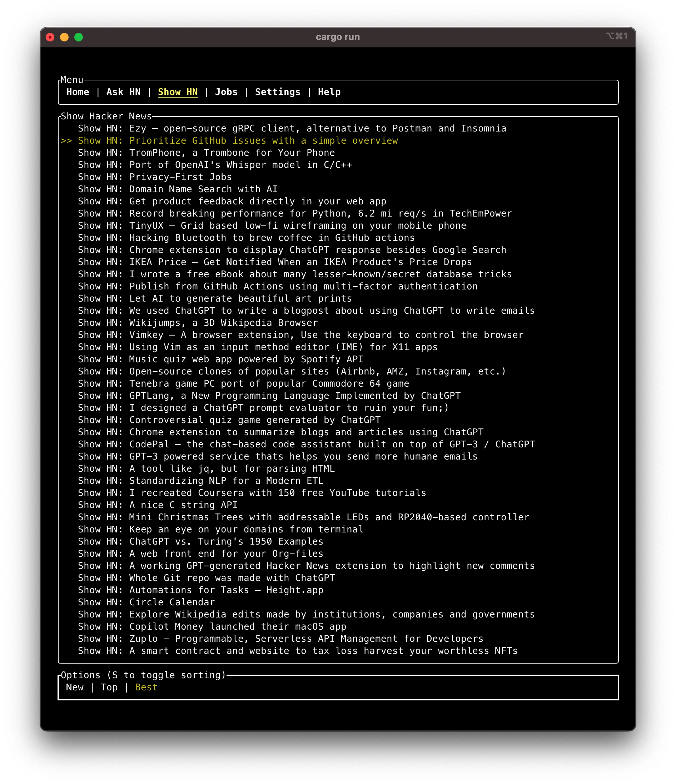The width and height of the screenshot is (676, 784).
Task: Open A nice C string API story
Action: point(158,505)
